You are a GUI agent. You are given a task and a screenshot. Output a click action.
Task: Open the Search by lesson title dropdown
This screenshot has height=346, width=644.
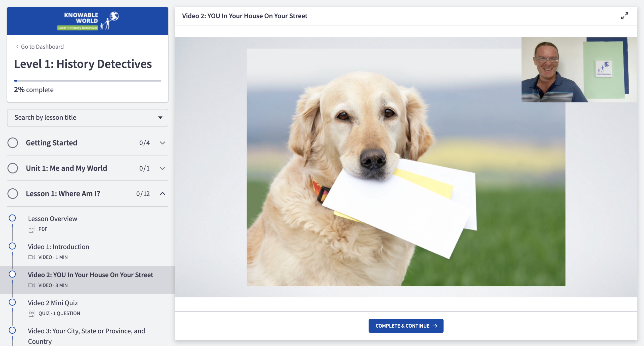click(x=88, y=118)
